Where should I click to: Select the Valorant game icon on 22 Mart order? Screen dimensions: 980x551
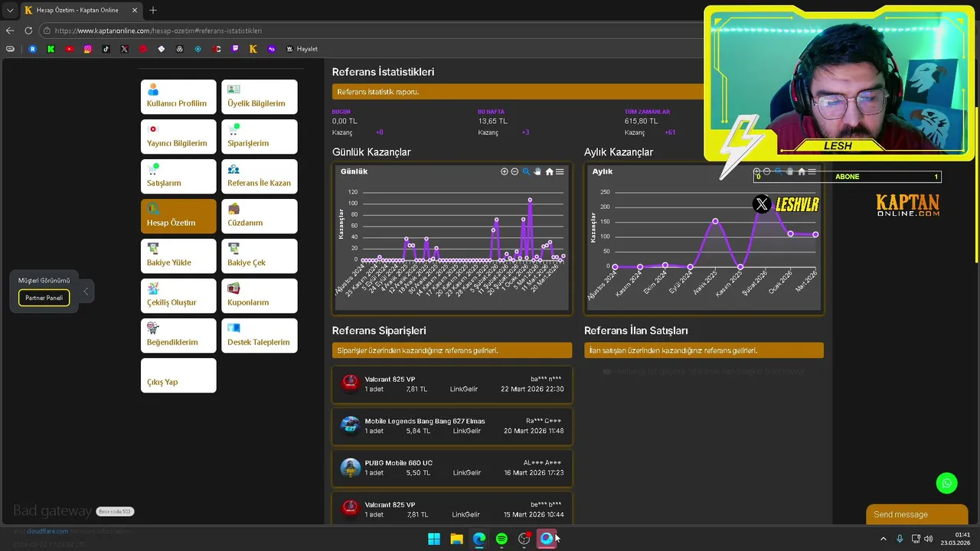pos(350,383)
